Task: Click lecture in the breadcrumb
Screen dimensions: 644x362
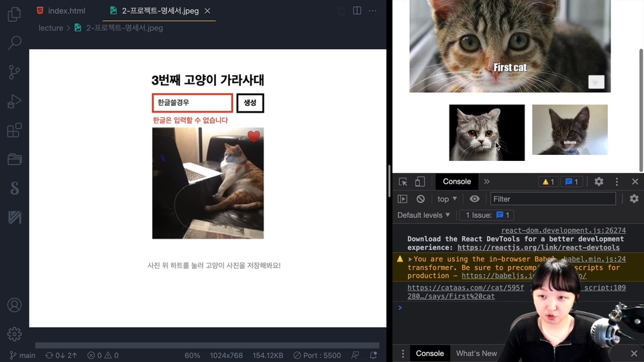Action: pyautogui.click(x=50, y=28)
